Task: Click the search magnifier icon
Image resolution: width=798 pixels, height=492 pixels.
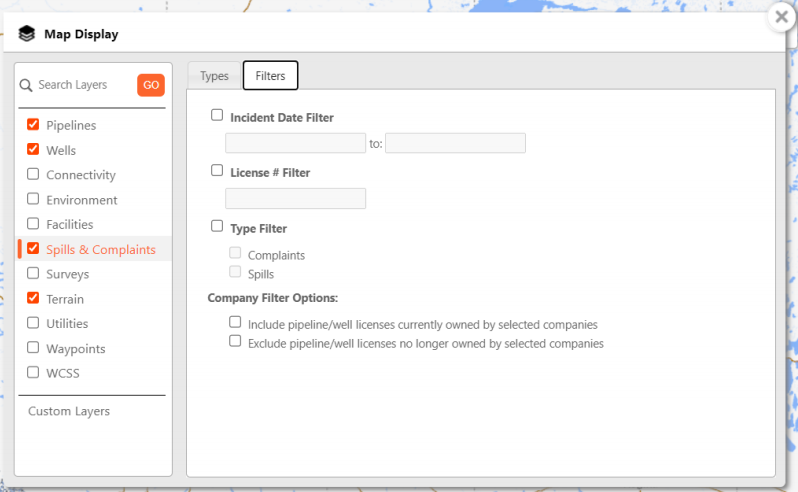Action: 27,85
